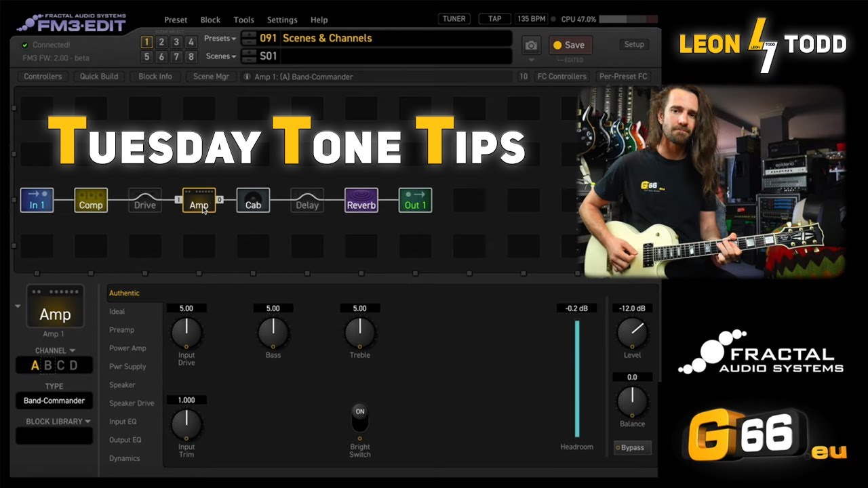Step the scene with the scene stepper
This screenshot has width=868, height=488.
(x=249, y=56)
